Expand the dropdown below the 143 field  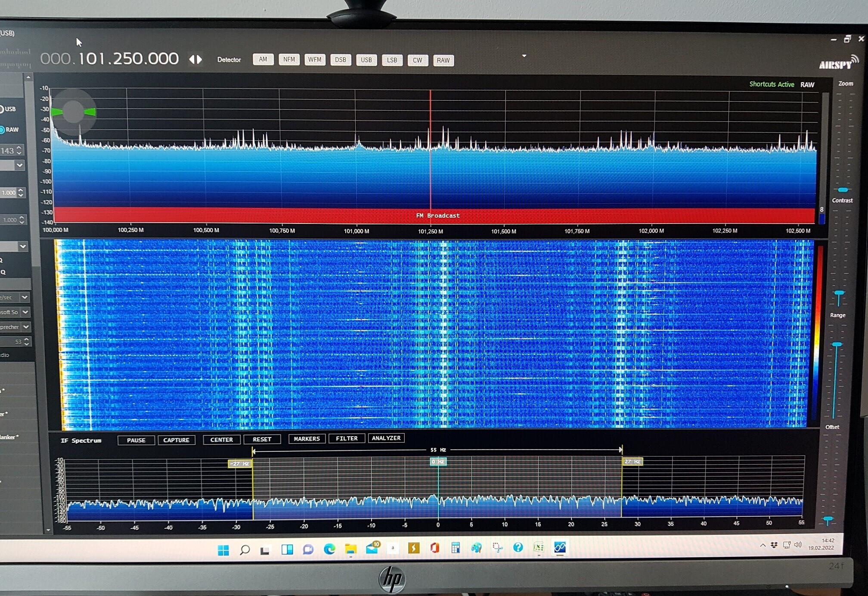(x=19, y=165)
